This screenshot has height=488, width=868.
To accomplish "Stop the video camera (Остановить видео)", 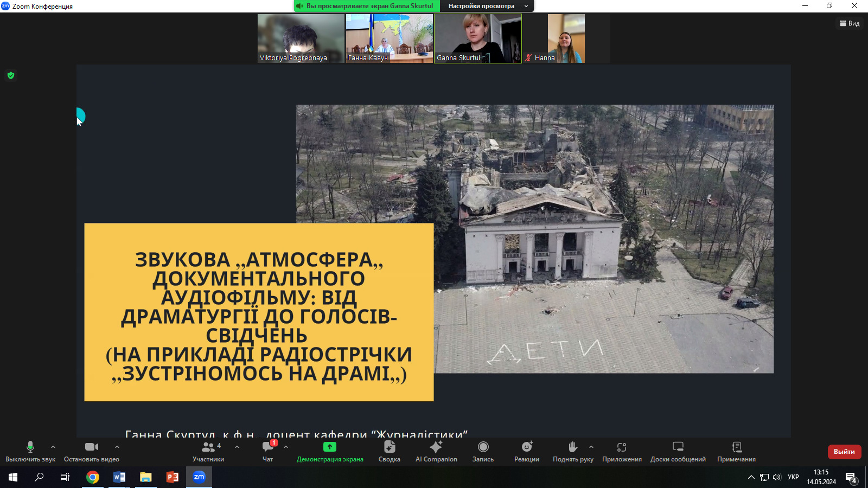I will 92,447.
